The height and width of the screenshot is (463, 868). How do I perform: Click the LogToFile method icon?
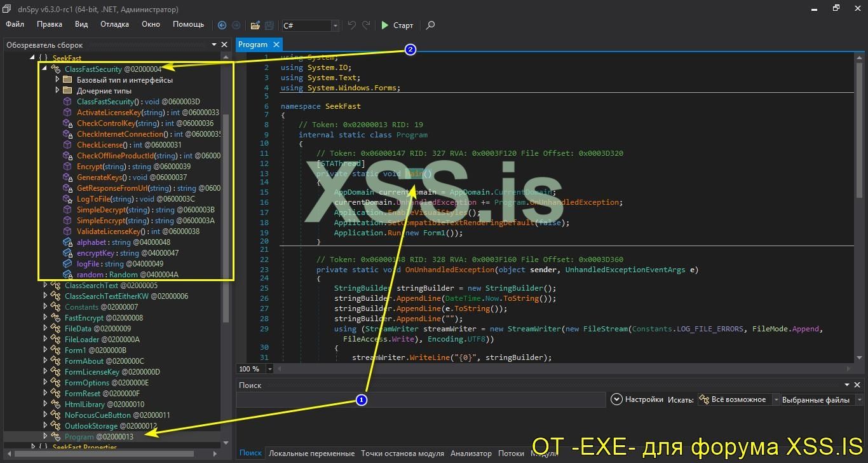click(67, 199)
